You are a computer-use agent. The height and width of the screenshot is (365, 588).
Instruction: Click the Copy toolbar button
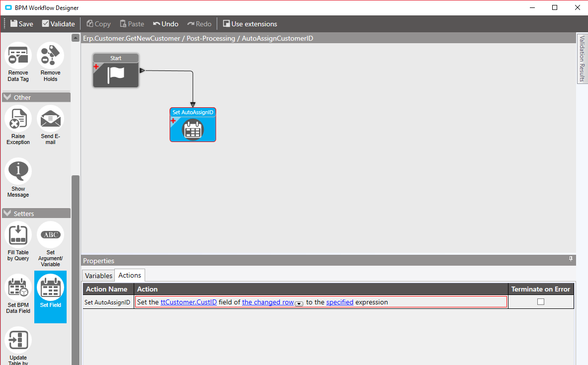(98, 24)
